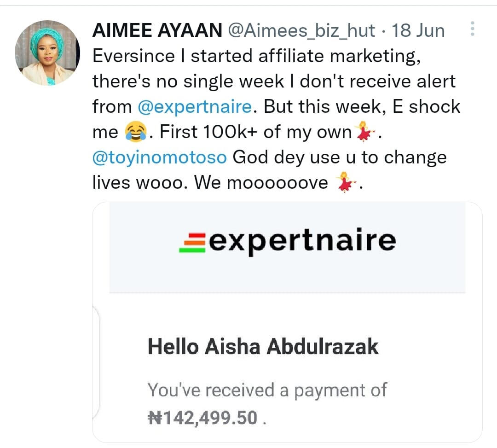Click the striped expertnaire logo icon
This screenshot has height=448, width=497.
pyautogui.click(x=191, y=243)
